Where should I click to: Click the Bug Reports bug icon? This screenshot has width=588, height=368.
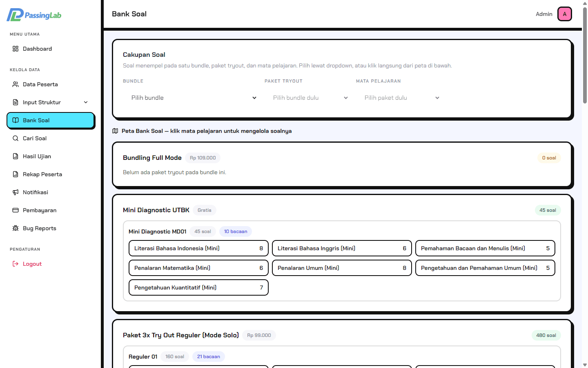16,228
